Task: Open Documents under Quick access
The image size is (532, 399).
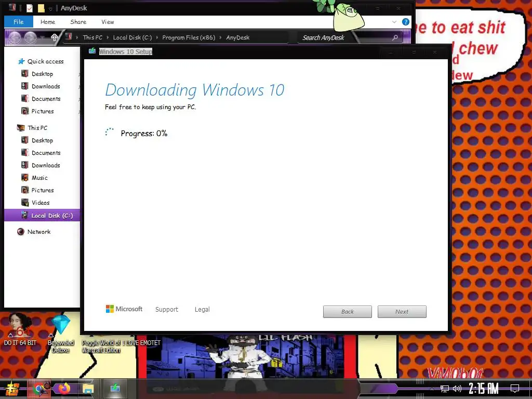Action: 46,99
